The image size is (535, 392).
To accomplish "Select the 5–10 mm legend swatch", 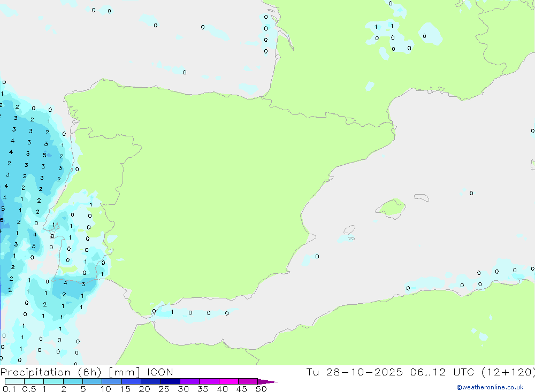I will [x=92, y=381].
